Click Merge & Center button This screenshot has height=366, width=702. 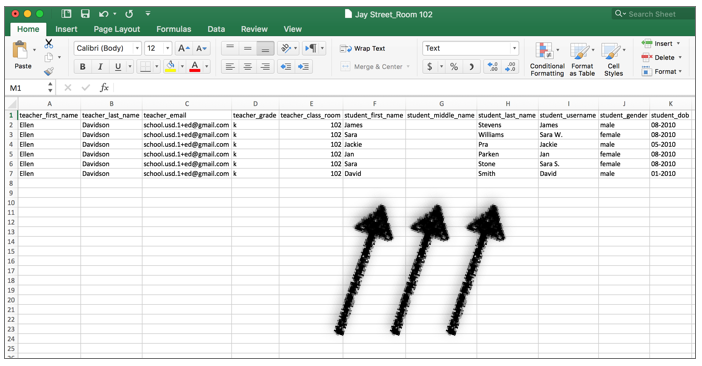[x=375, y=67]
